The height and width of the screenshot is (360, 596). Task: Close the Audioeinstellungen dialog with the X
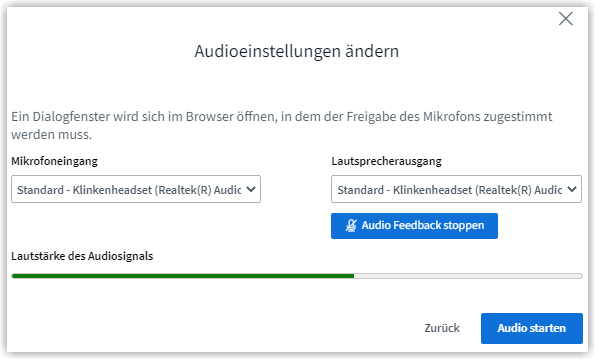point(566,18)
